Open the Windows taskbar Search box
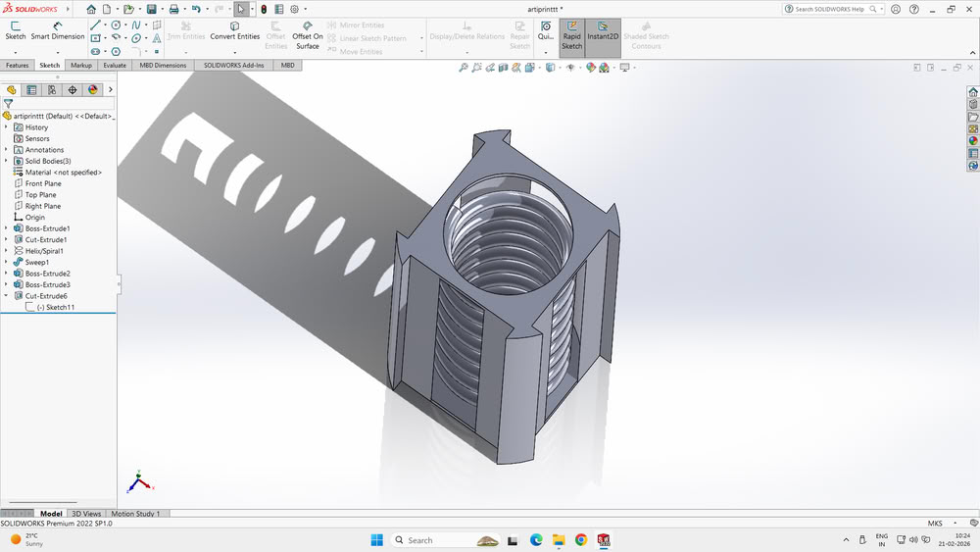This screenshot has width=980, height=552. 445,540
